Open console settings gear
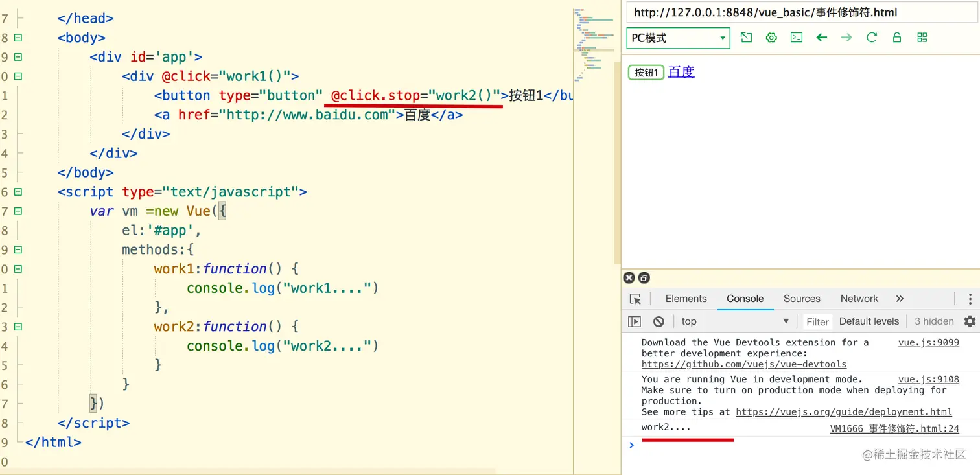The image size is (980, 475). (970, 321)
